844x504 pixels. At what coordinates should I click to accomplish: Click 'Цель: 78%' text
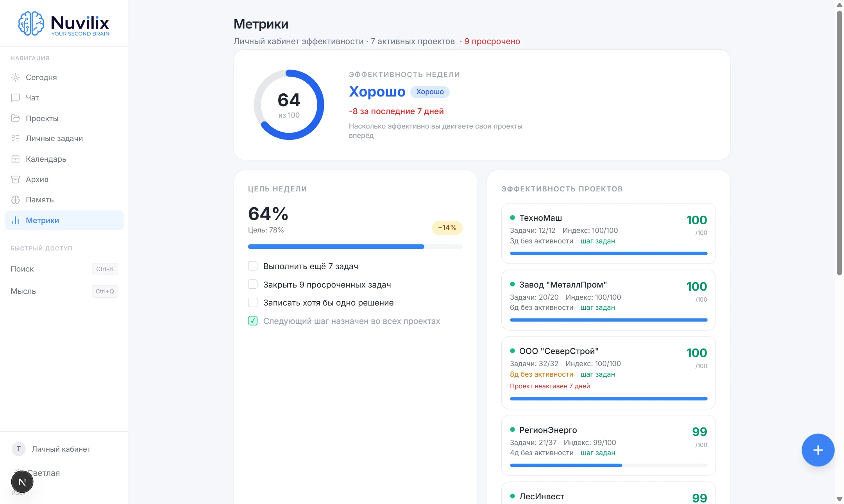[266, 230]
